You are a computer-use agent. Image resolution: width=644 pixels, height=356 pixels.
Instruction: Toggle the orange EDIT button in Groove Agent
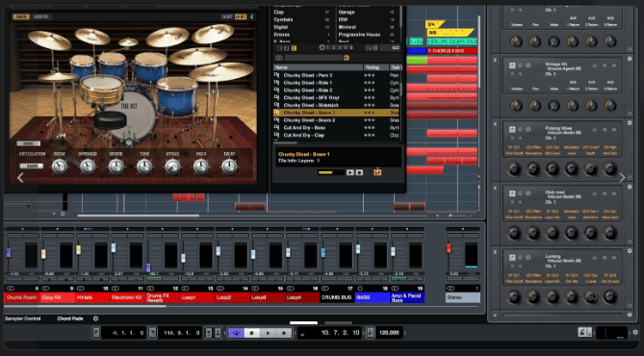pyautogui.click(x=241, y=16)
